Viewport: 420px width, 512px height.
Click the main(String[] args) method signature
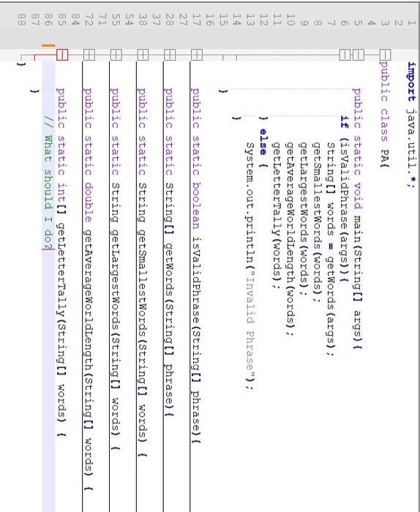(358, 219)
